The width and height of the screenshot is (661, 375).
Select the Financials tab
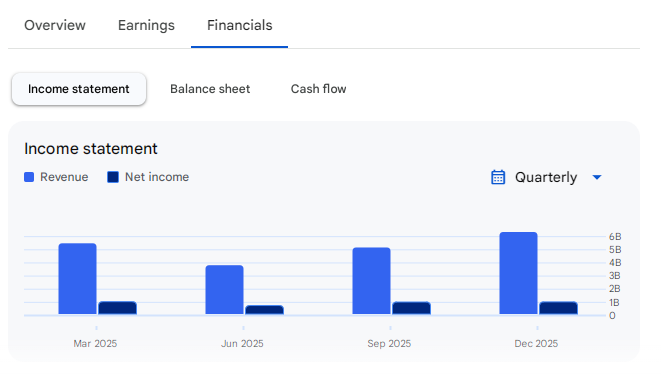point(239,25)
